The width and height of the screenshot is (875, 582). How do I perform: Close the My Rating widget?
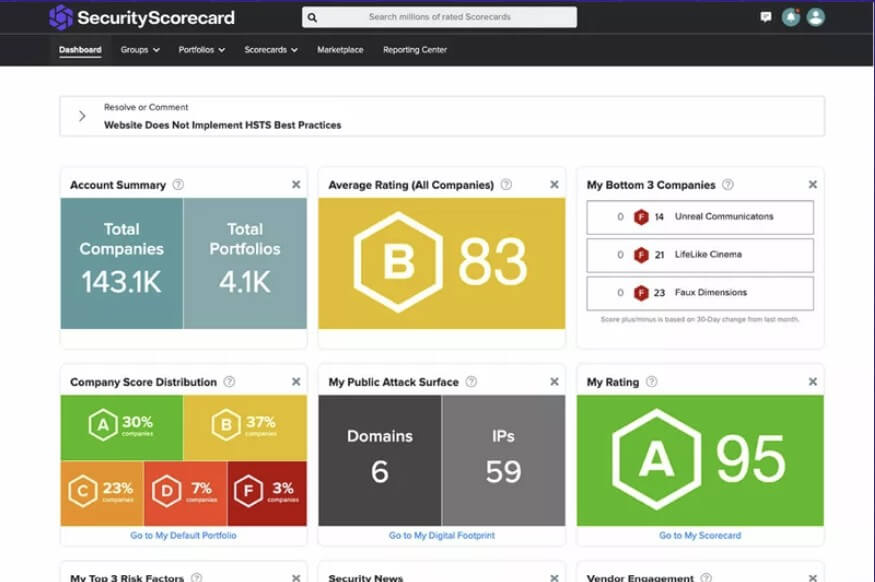[x=812, y=382]
